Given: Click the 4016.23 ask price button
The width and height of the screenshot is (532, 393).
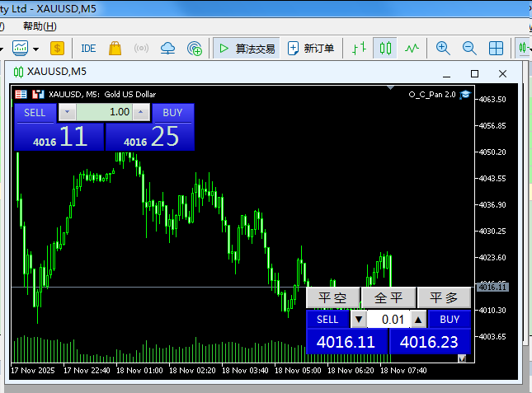Looking at the screenshot, I should (x=429, y=342).
